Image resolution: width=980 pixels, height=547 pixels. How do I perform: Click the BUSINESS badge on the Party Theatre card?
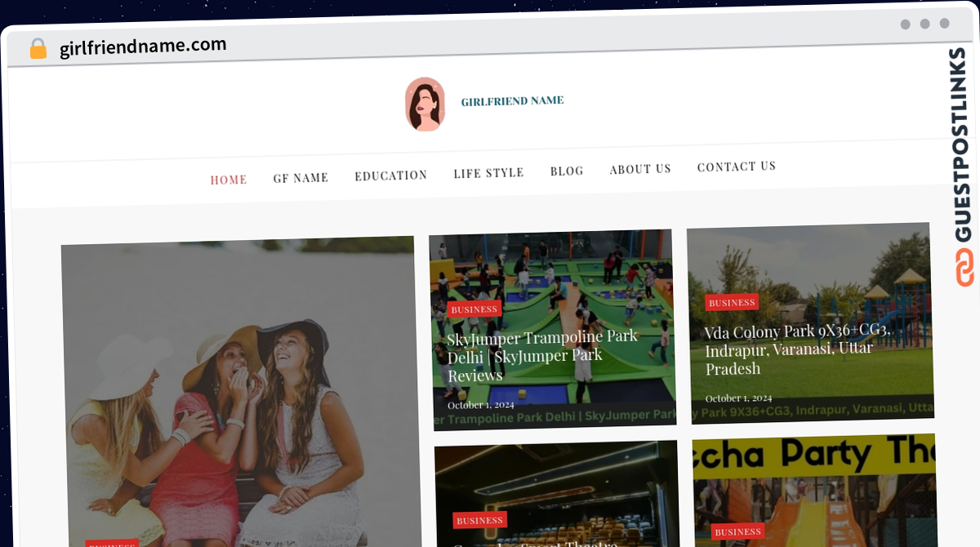[x=737, y=531]
